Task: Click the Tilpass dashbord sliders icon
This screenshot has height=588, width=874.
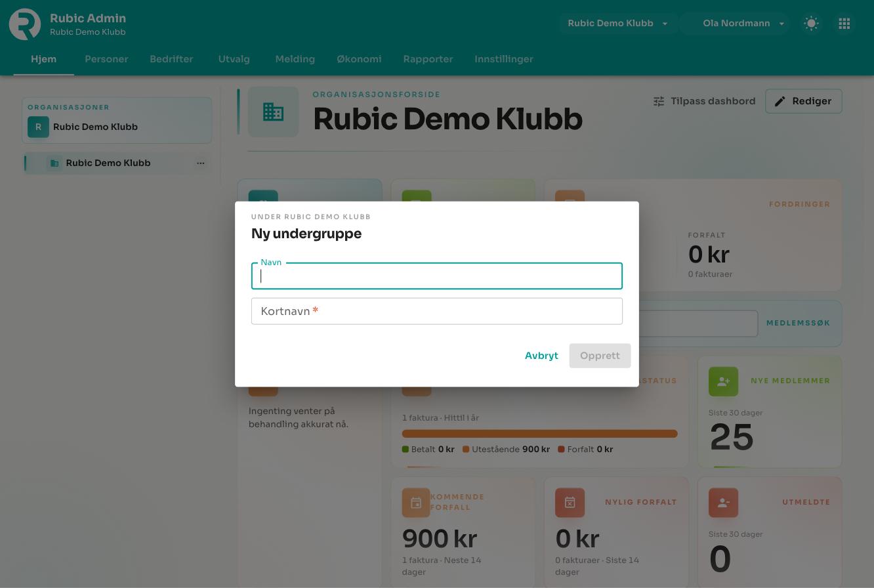Action: tap(659, 101)
